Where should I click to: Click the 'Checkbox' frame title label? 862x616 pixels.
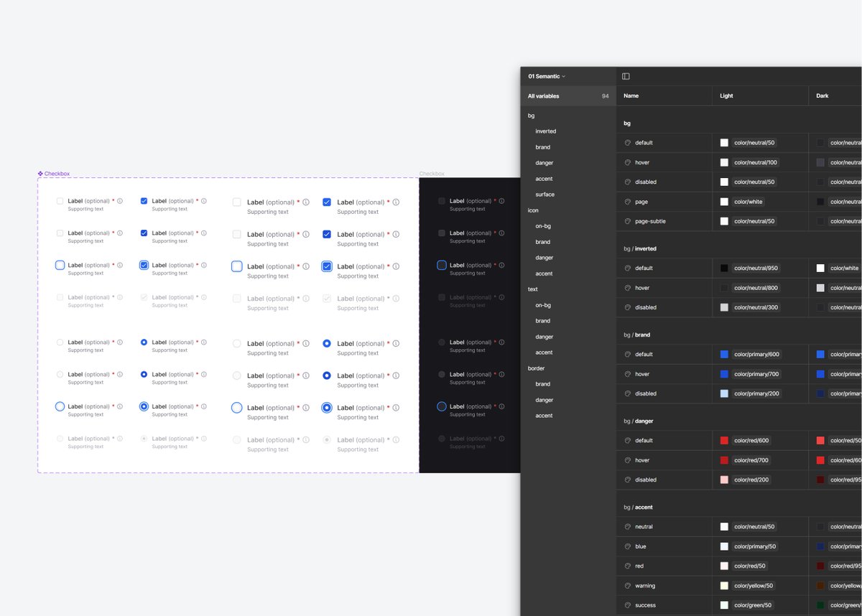click(432, 173)
